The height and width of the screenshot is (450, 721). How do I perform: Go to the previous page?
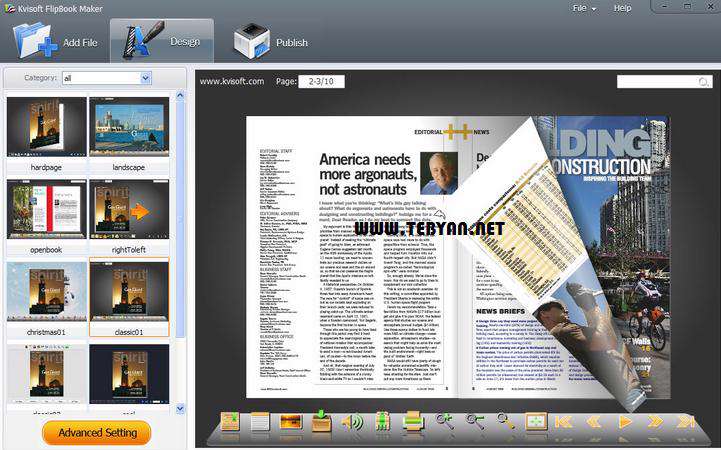[594, 422]
